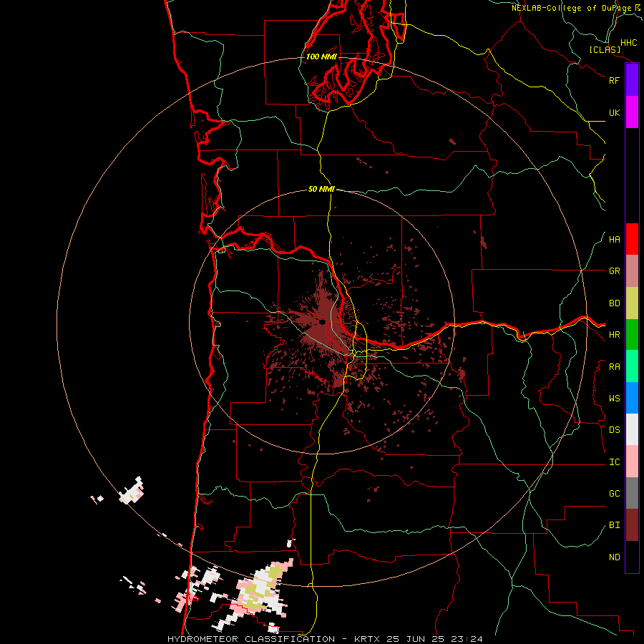Click the RF purple legend swatch
Image resolution: width=644 pixels, height=644 pixels.
[x=632, y=80]
